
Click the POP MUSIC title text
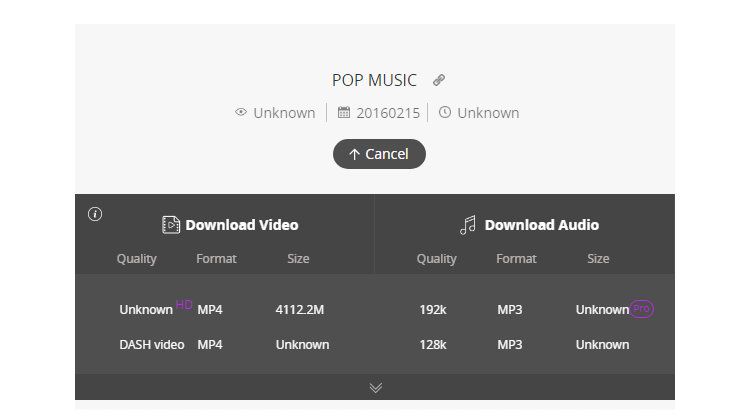[375, 80]
